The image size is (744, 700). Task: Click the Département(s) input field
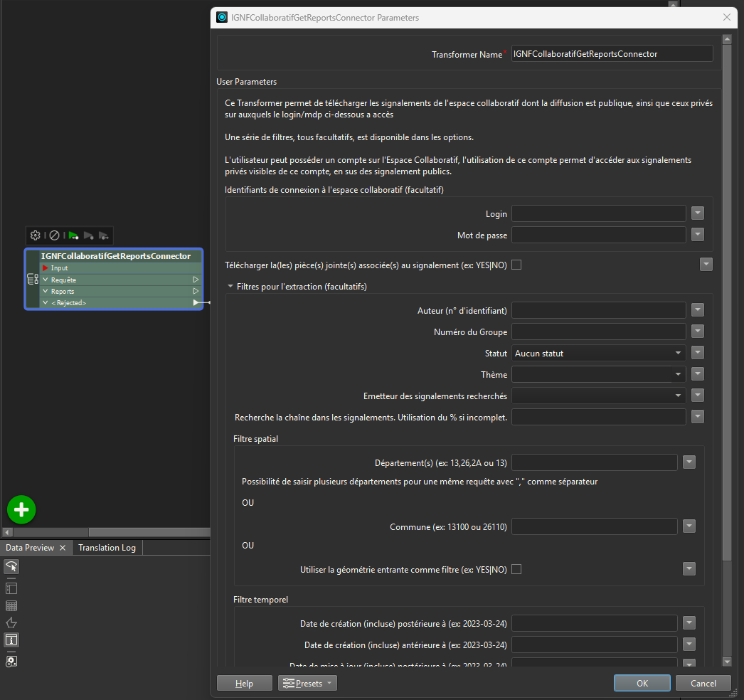(595, 462)
